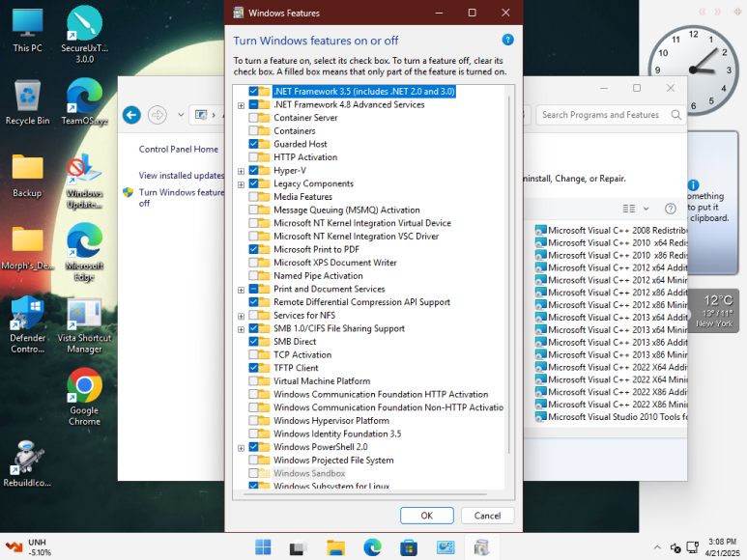
Task: Select Windows Projected File System row
Action: [333, 461]
